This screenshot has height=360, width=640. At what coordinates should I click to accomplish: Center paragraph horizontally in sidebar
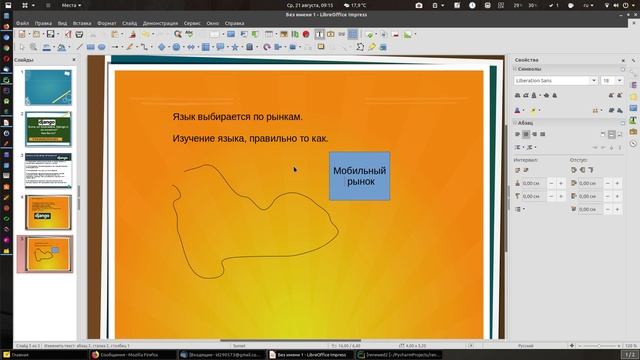click(526, 134)
